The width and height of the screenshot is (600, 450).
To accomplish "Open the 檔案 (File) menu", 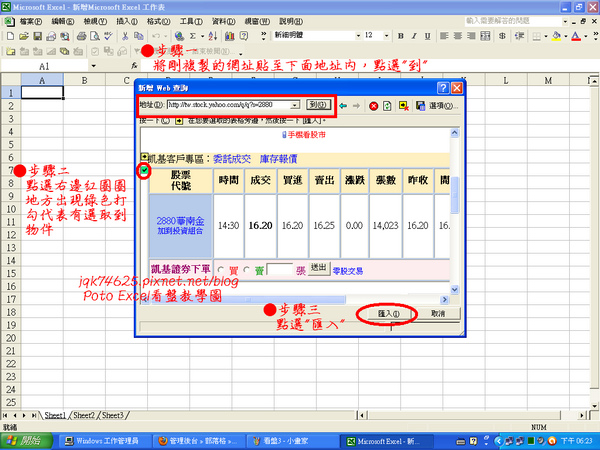I will 31,21.
